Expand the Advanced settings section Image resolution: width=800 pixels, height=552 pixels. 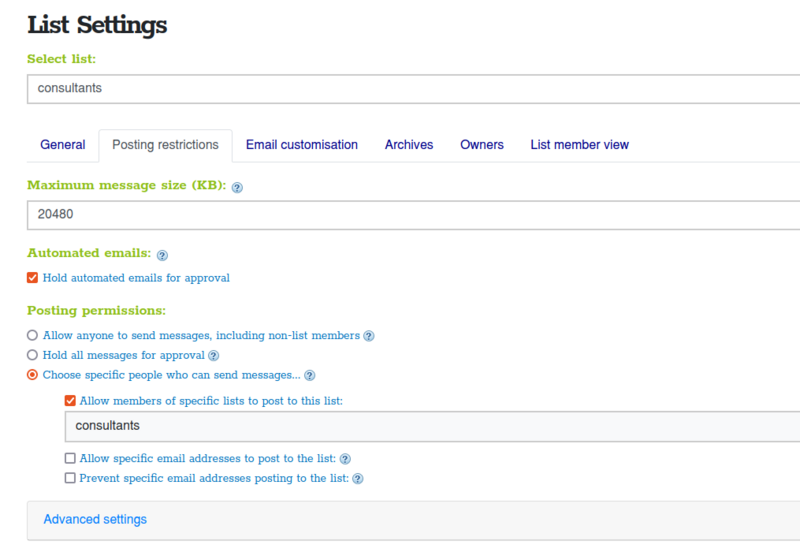[x=95, y=520]
